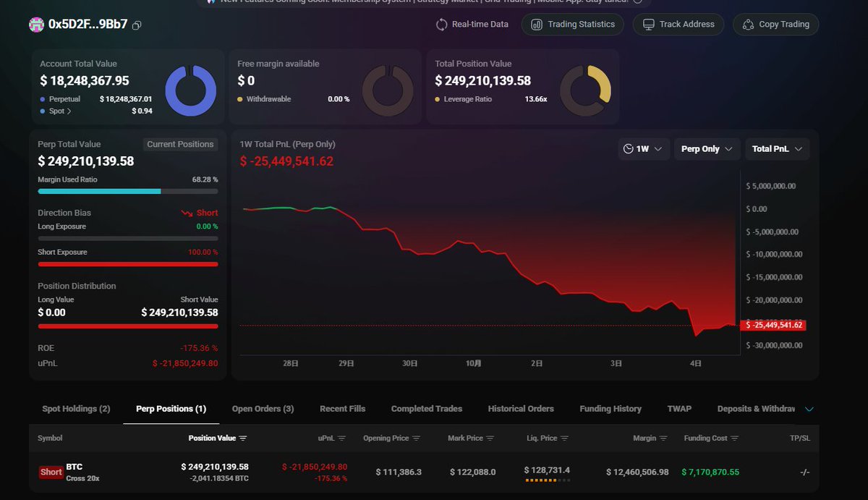This screenshot has height=500, width=868.
Task: Sort by Margin column icon
Action: click(664, 438)
